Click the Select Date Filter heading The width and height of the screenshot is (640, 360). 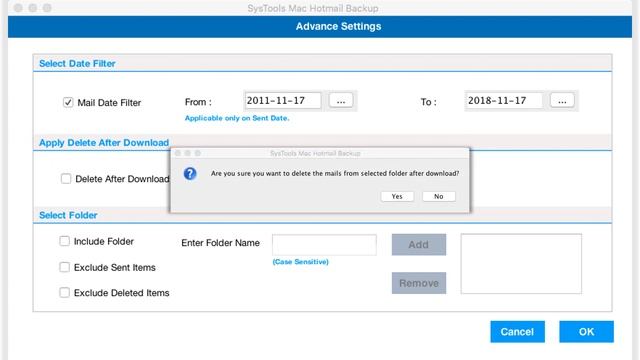[77, 64]
